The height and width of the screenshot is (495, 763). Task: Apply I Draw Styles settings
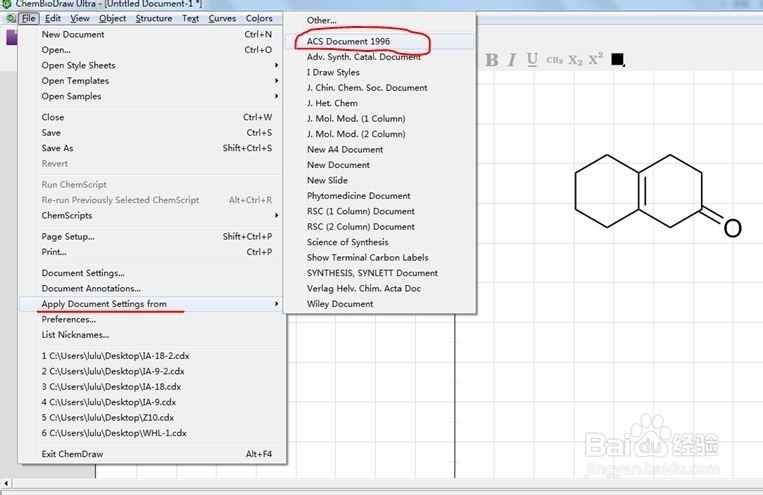point(380,73)
